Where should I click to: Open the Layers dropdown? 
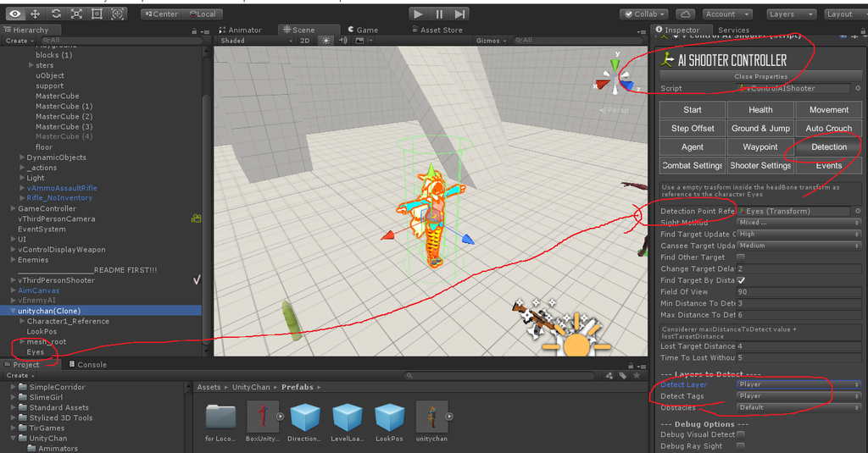coord(792,14)
